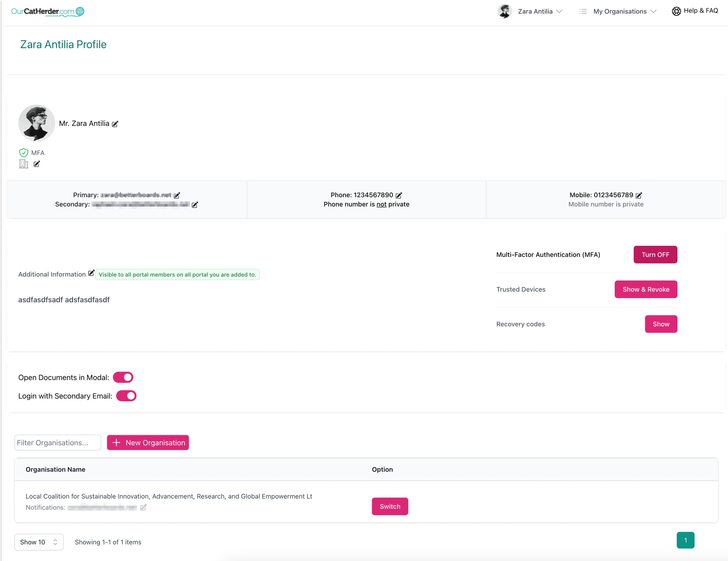Click the OurCatHerder.com logo

[48, 12]
